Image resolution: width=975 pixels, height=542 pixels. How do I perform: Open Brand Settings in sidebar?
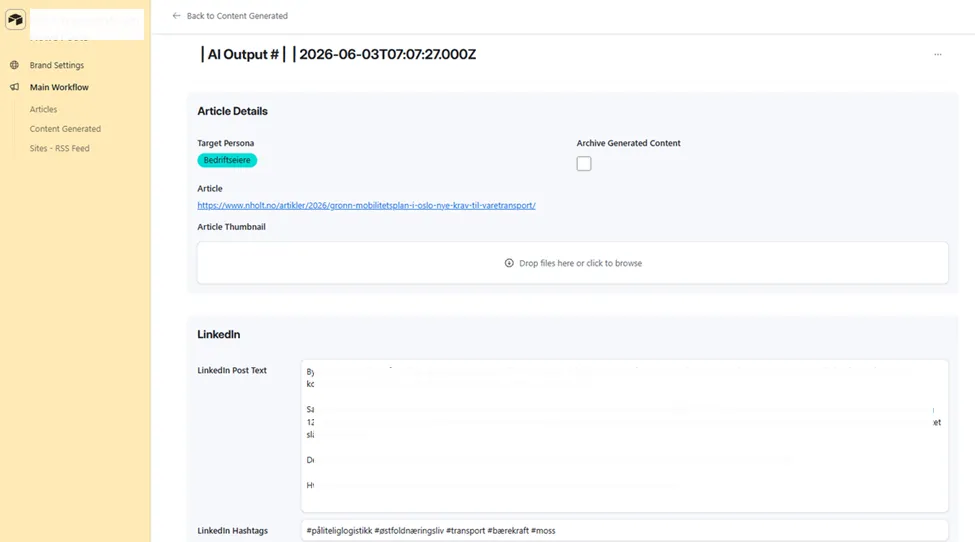(57, 65)
